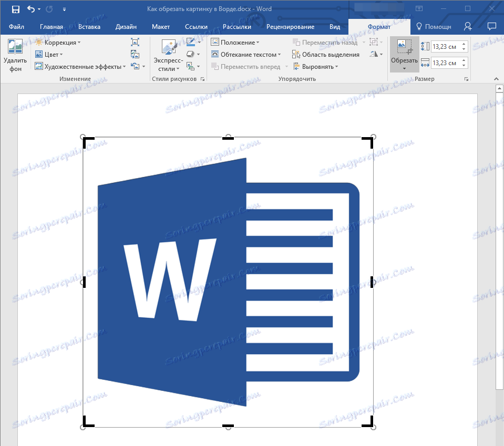Open the Положение menu
This screenshot has height=446, width=504.
coord(235,43)
